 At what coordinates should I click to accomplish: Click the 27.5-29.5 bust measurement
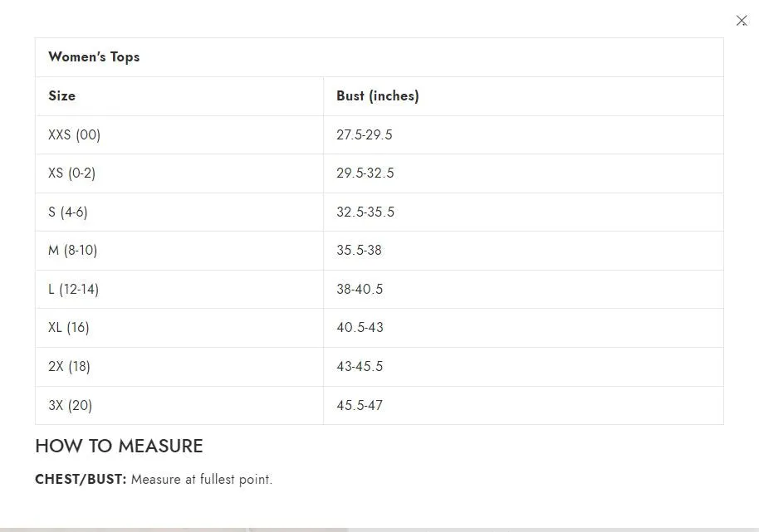coord(365,134)
